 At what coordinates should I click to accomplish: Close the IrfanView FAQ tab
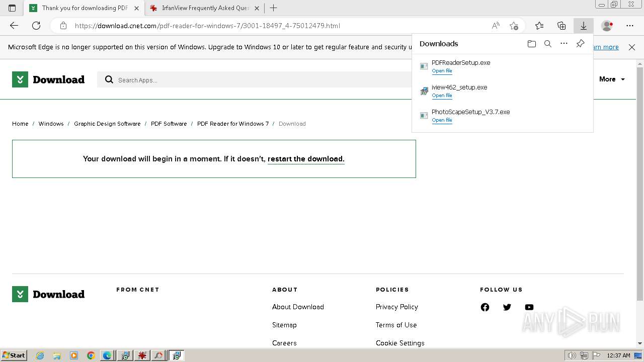click(x=257, y=8)
